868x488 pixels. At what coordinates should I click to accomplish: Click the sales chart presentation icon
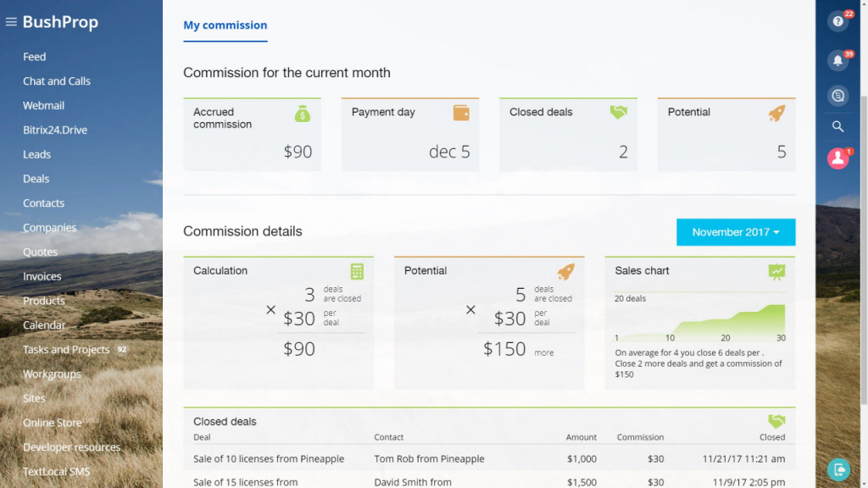776,271
